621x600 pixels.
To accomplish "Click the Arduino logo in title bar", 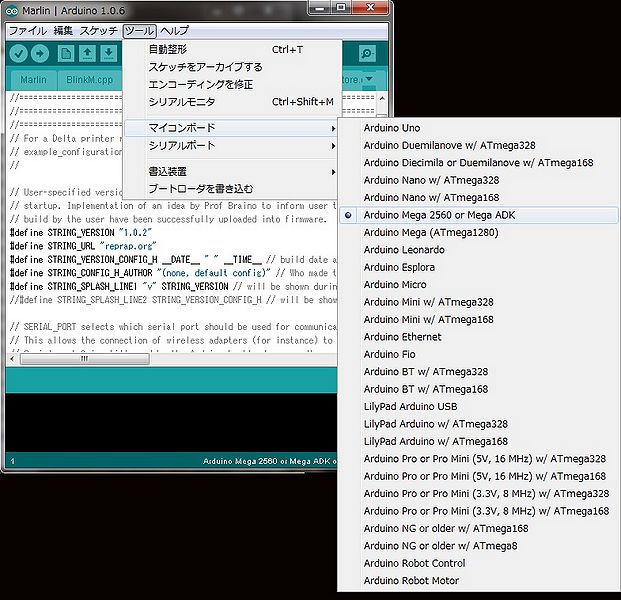I will point(12,11).
